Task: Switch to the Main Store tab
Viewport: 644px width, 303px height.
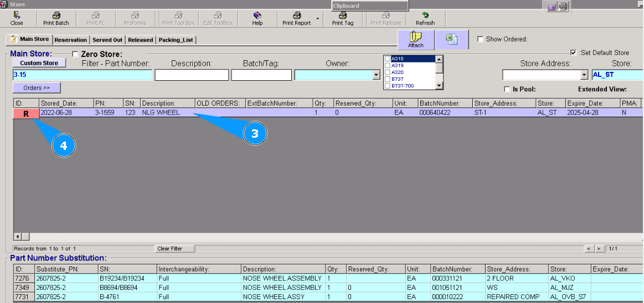Action: [29, 39]
